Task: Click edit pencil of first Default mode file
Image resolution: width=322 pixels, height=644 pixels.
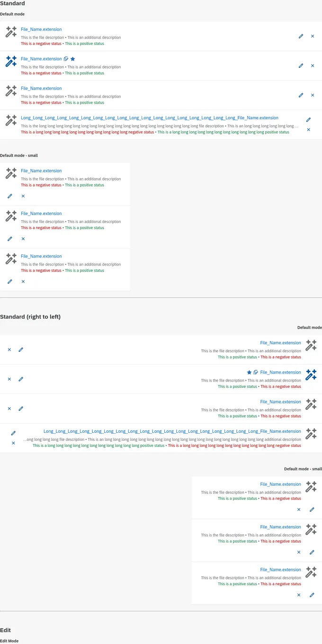Action: pos(301,36)
